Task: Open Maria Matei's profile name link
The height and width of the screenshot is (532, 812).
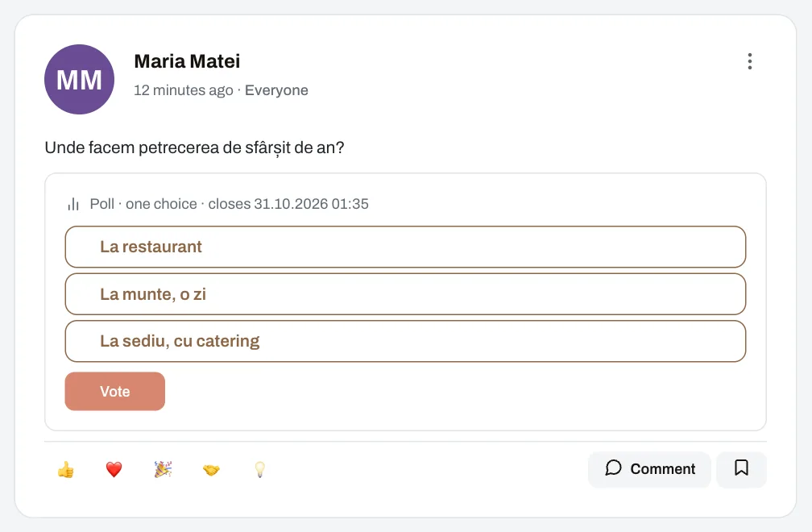Action: tap(187, 61)
